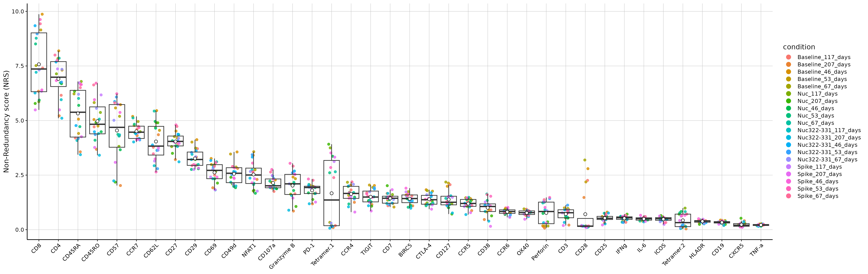Click the 10.0 y-axis tick label
Viewport: 868px width, 274px height.
tap(18, 11)
